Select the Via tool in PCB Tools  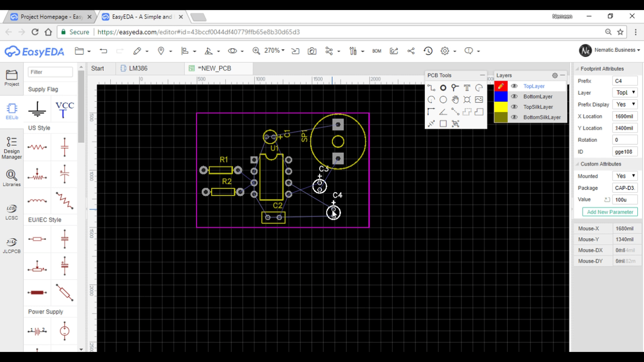click(455, 87)
